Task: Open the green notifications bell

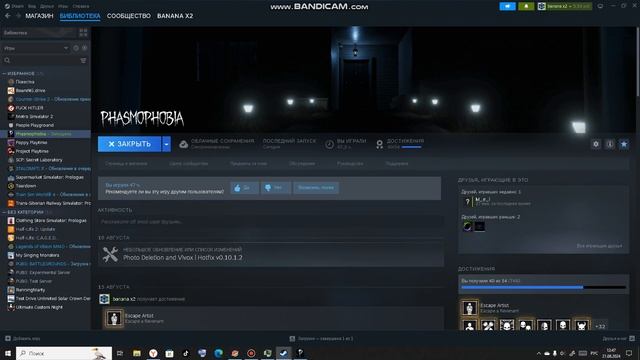Action: pos(526,6)
